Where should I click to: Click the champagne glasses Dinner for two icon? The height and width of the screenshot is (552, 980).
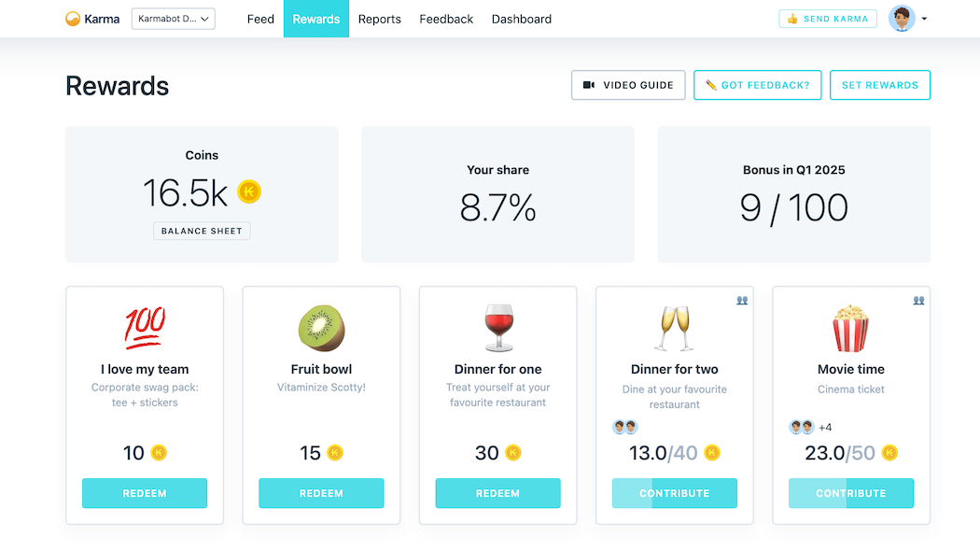click(x=675, y=328)
